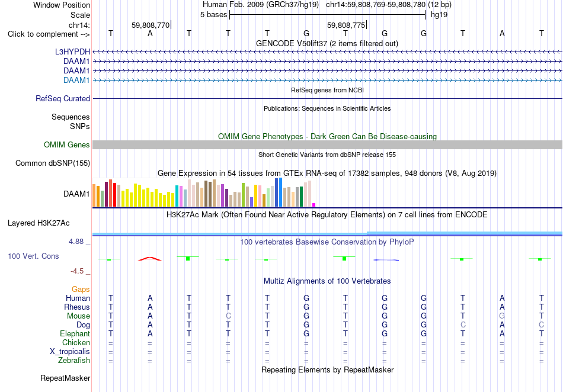This screenshot has height=392, width=563.
Task: Select the Rhesus species label
Action: [77, 307]
